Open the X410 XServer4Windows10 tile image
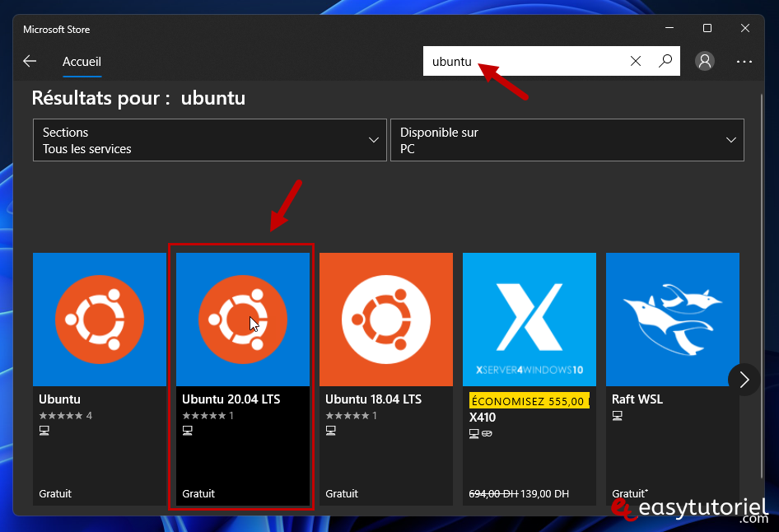This screenshot has width=779, height=532. point(529,320)
